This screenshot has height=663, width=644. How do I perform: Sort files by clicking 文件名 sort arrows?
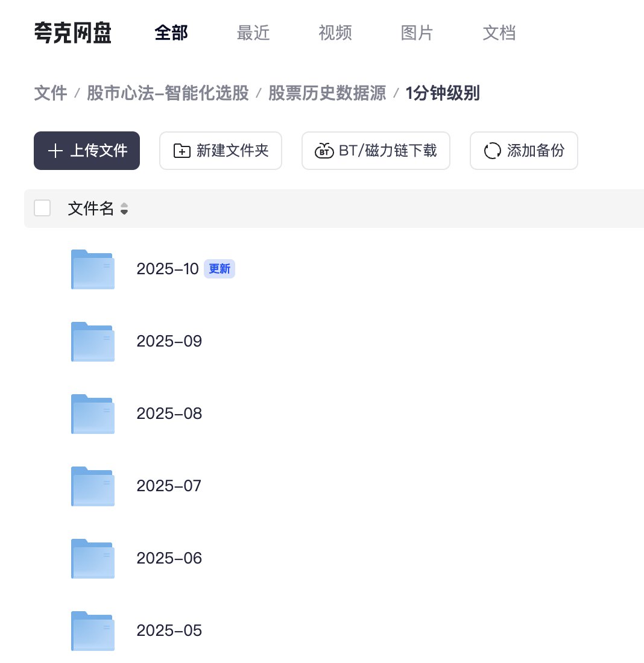coord(124,209)
